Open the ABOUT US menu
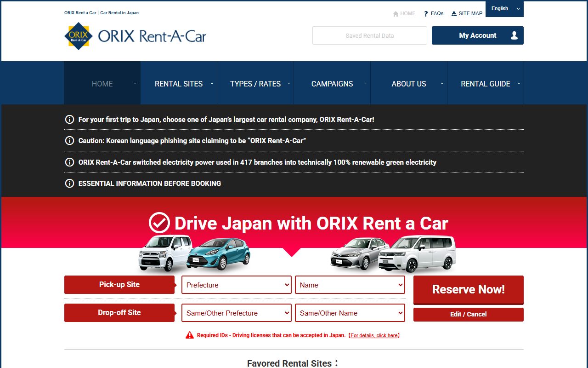This screenshot has width=588, height=368. point(409,83)
